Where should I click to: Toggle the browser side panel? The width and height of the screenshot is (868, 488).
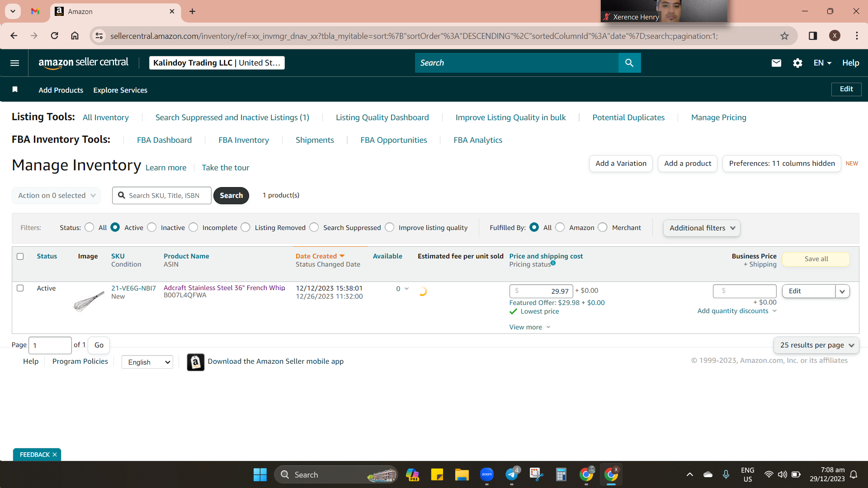[x=812, y=36]
